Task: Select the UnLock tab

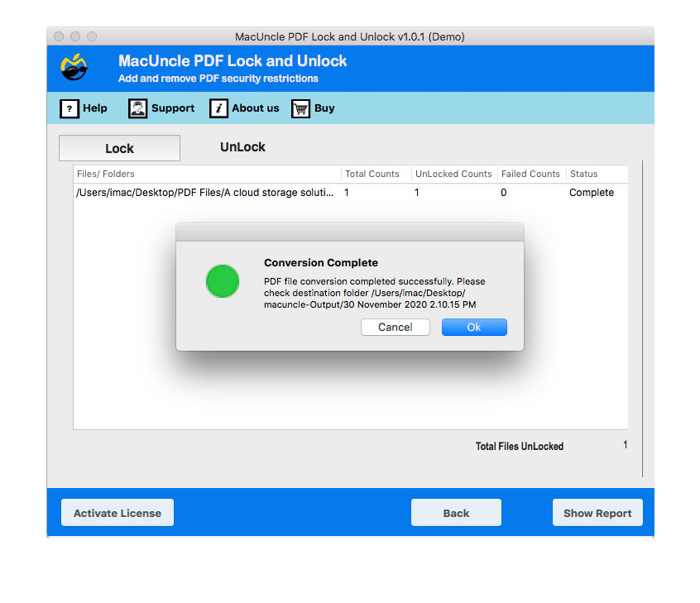Action: click(242, 146)
